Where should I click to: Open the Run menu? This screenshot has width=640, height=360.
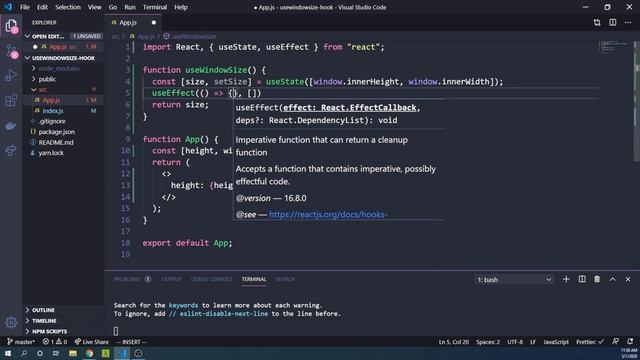[130, 7]
